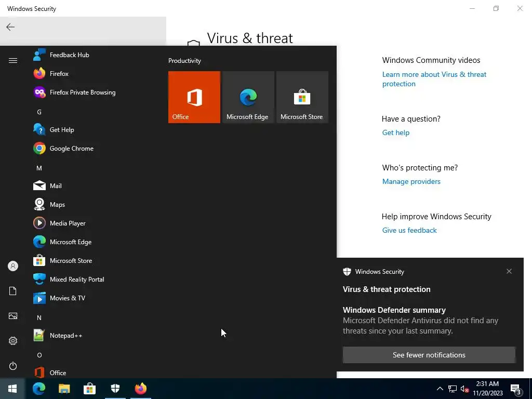
Task: Dismiss the Windows Security notification
Action: coord(509,271)
